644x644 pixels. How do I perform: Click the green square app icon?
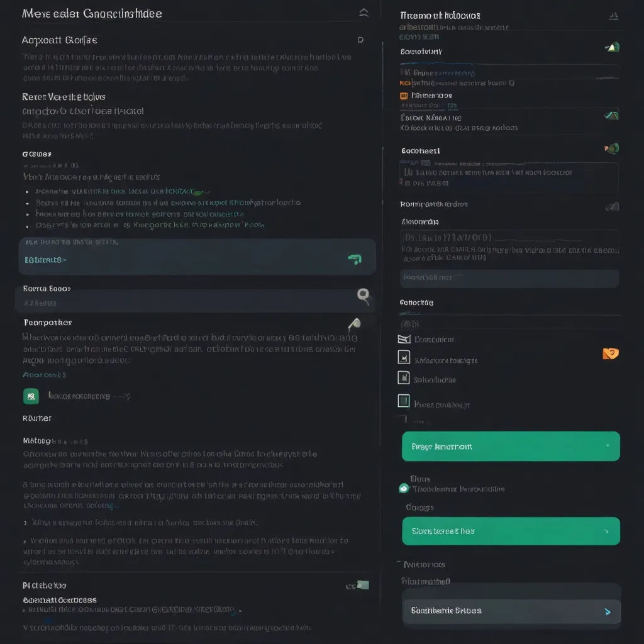[x=31, y=396]
